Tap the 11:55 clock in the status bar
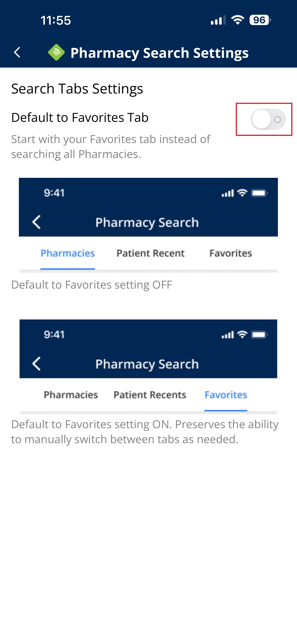This screenshot has width=297, height=644. (x=56, y=20)
